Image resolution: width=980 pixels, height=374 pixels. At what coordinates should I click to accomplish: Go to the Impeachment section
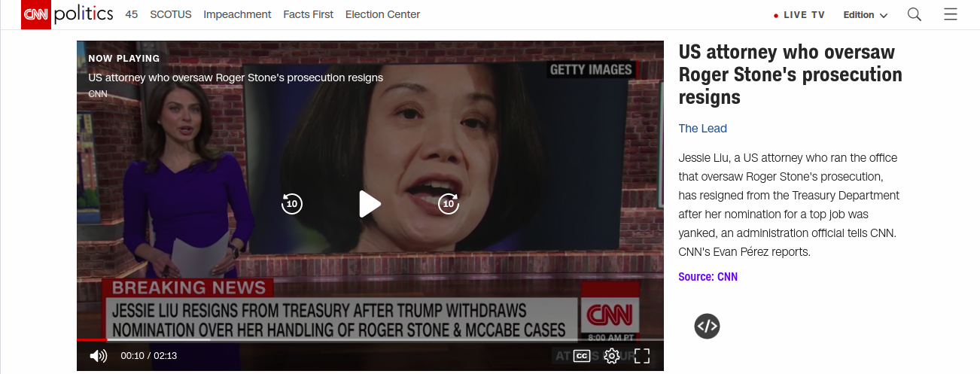(x=237, y=14)
